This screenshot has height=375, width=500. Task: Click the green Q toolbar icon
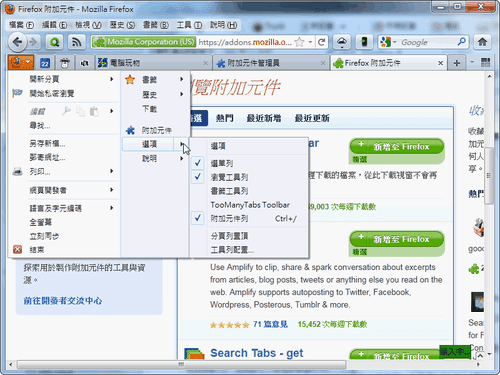click(x=55, y=42)
